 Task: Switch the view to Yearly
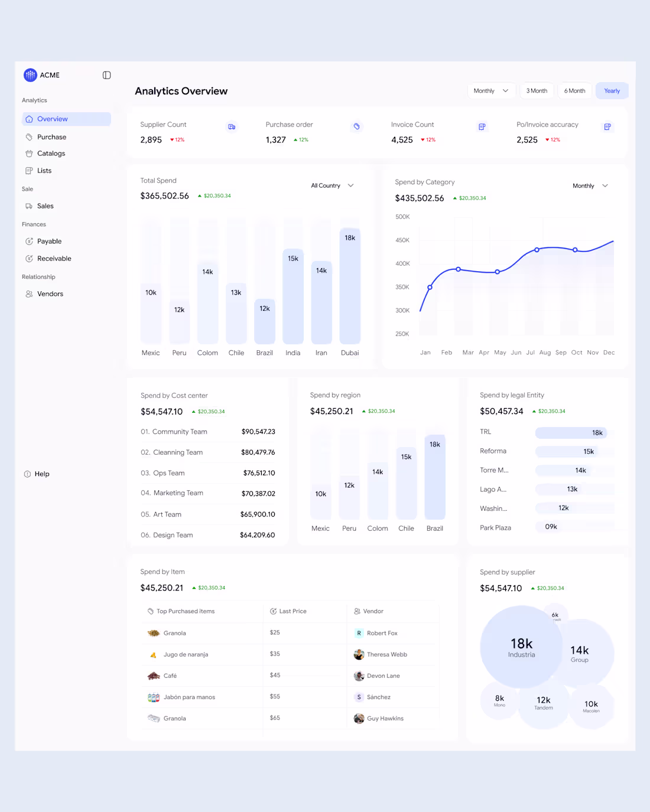click(x=612, y=90)
